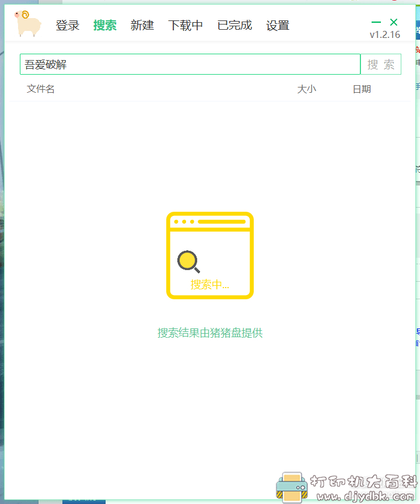The width and height of the screenshot is (420, 504).
Task: Switch to the 搜索 search tab
Action: click(x=105, y=25)
